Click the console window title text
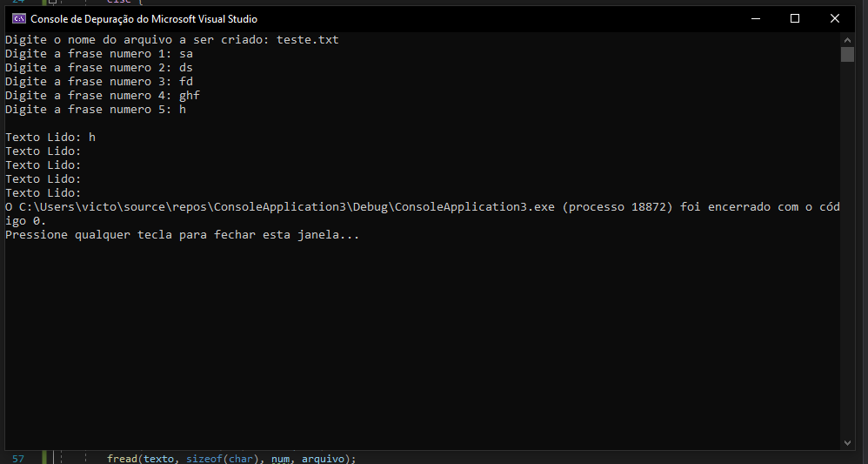This screenshot has width=868, height=464. (144, 19)
